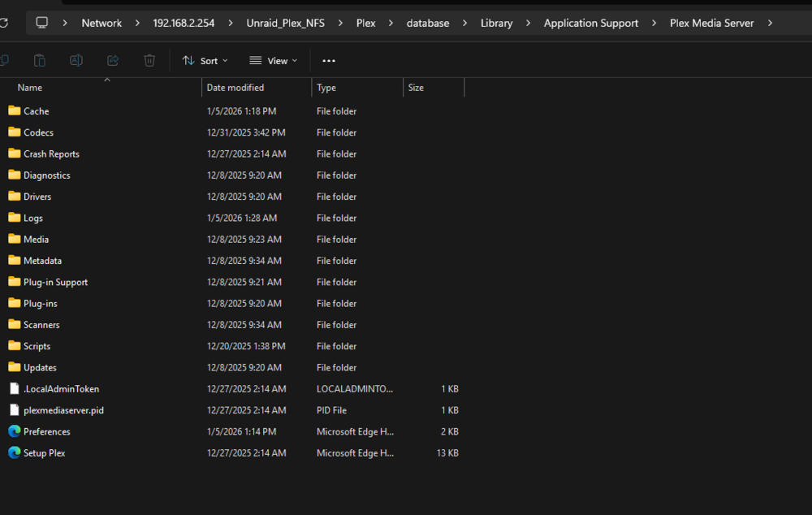
Task: Expand the chevron after 192.168.2.254
Action: (x=231, y=23)
